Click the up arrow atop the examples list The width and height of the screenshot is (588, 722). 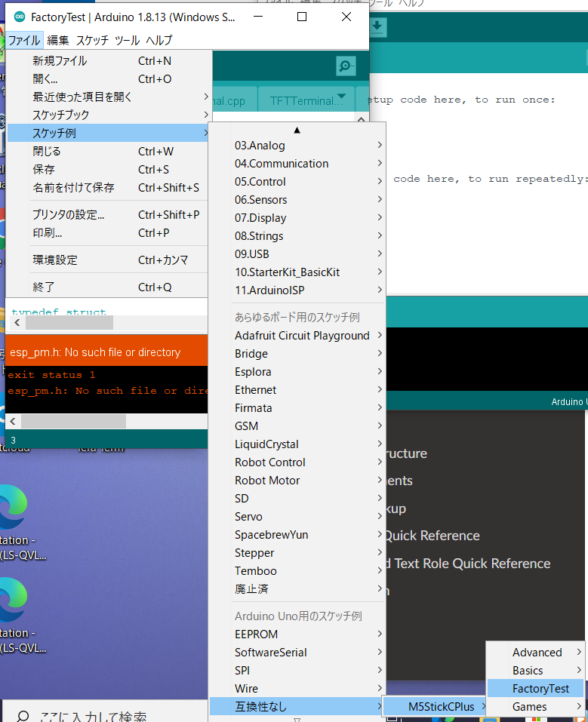click(297, 131)
